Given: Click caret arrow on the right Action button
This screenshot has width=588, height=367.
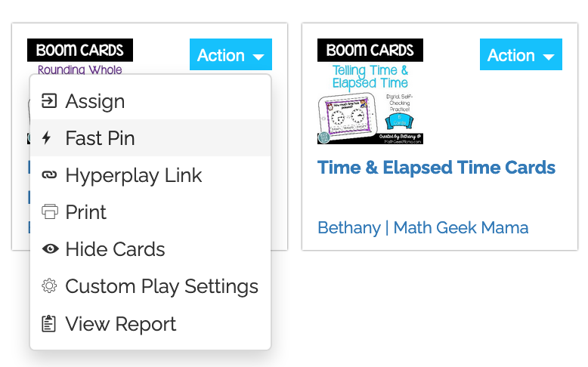Looking at the screenshot, I should point(548,57).
